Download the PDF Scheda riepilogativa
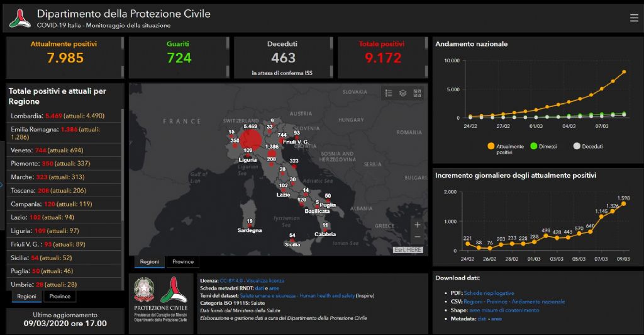This screenshot has height=335, width=644. [489, 293]
